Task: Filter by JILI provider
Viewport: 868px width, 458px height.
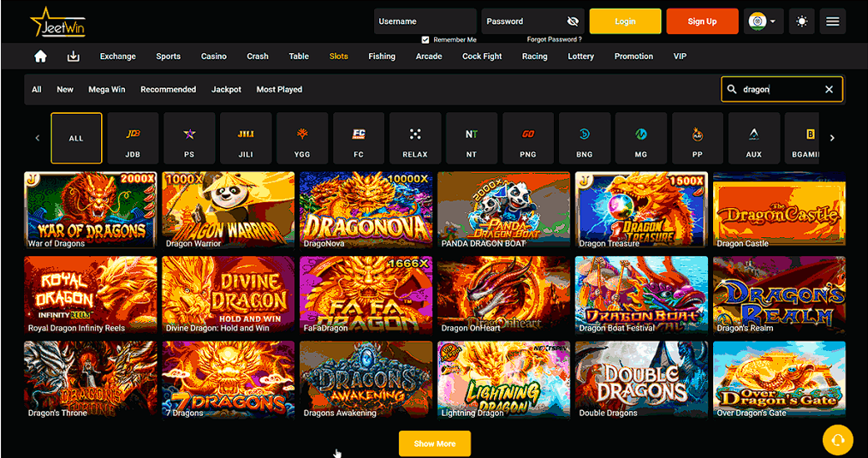Action: click(246, 139)
